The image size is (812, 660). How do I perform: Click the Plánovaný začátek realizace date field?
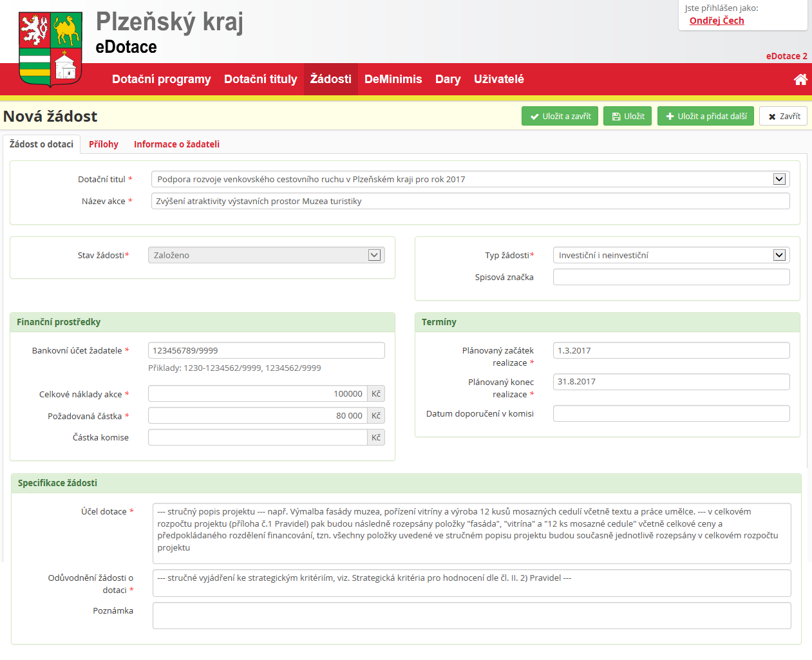(671, 351)
